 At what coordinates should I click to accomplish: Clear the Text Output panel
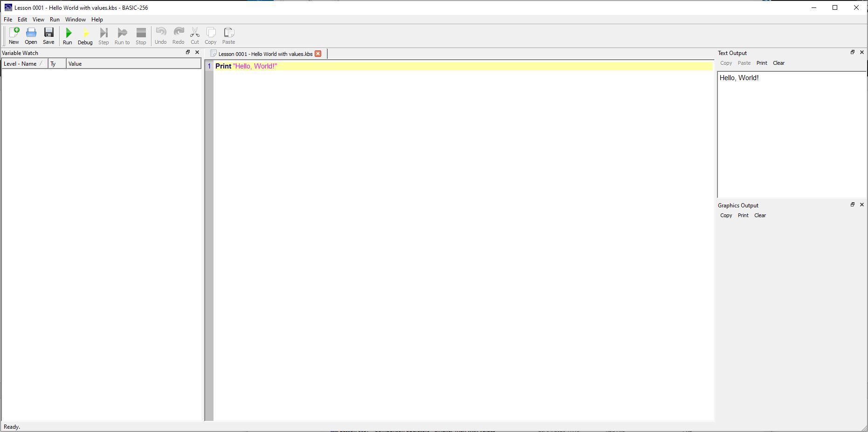click(x=778, y=63)
